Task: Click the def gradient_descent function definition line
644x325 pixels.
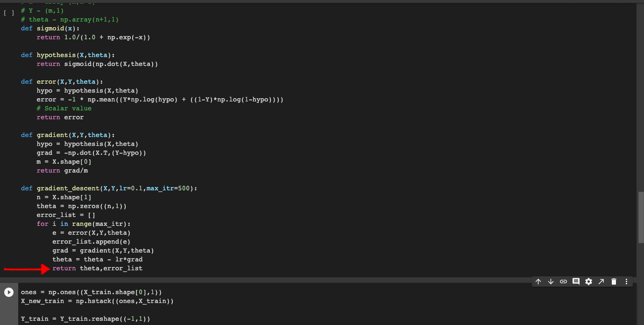Action: [x=109, y=188]
